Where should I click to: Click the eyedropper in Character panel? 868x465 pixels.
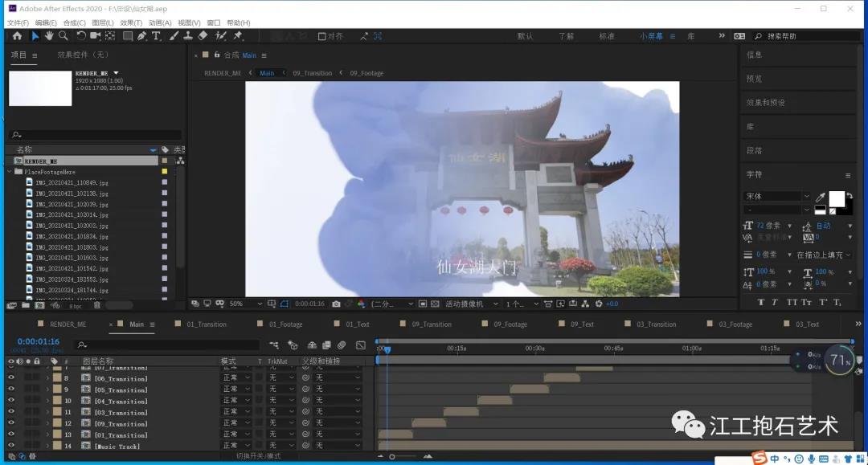[821, 197]
